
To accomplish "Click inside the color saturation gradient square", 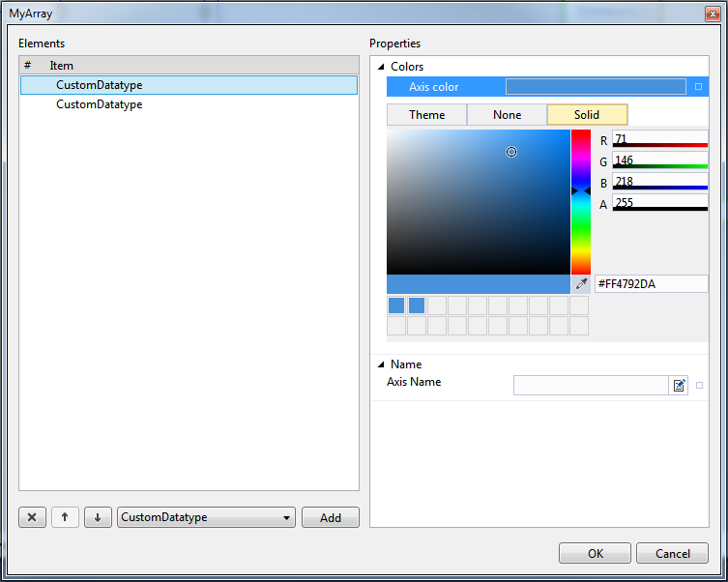I will pyautogui.click(x=479, y=202).
